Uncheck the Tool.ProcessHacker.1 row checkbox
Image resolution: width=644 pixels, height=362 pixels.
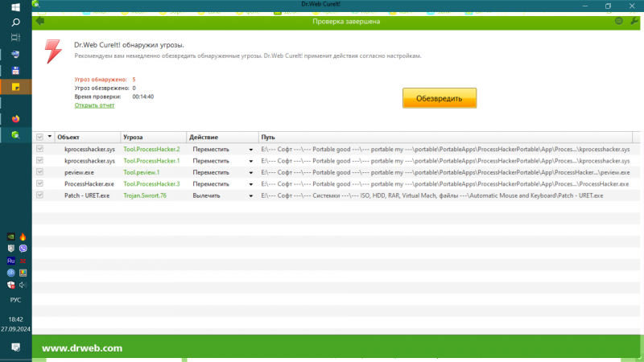pos(39,160)
